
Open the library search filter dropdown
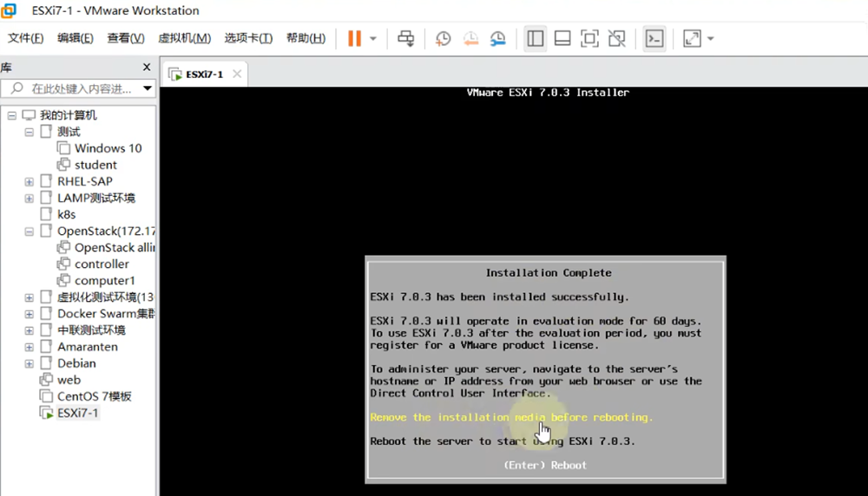(x=148, y=88)
